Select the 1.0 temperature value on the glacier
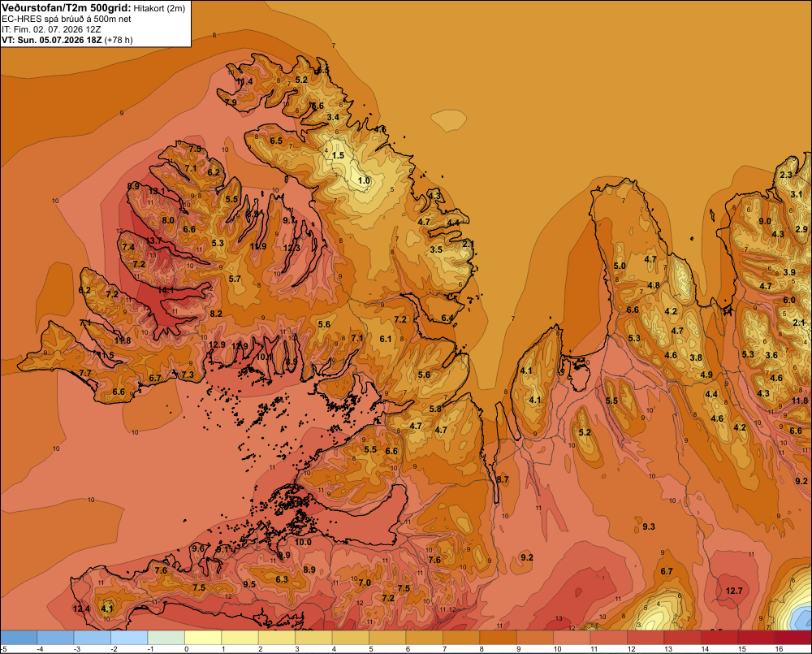This screenshot has height=654, width=812. click(364, 180)
